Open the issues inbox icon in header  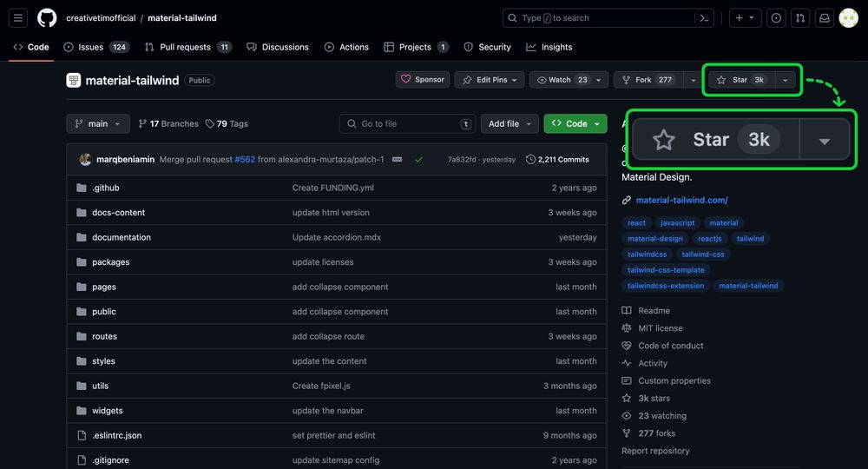tap(776, 18)
